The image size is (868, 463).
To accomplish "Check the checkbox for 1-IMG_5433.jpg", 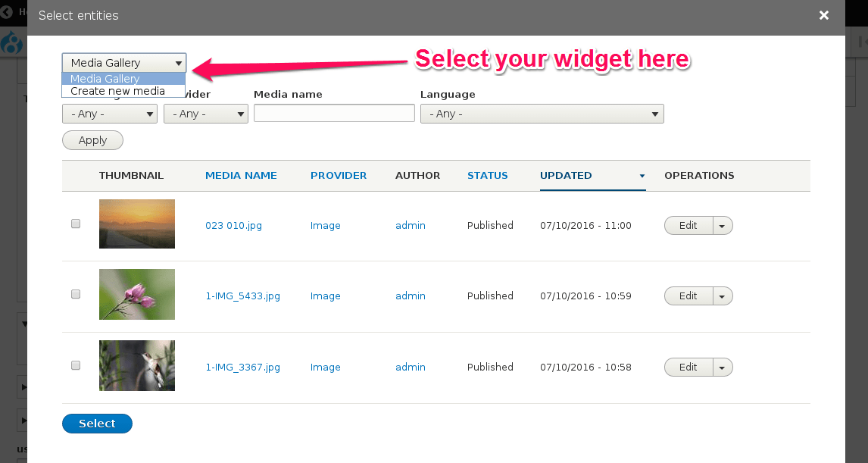I will (x=75, y=294).
